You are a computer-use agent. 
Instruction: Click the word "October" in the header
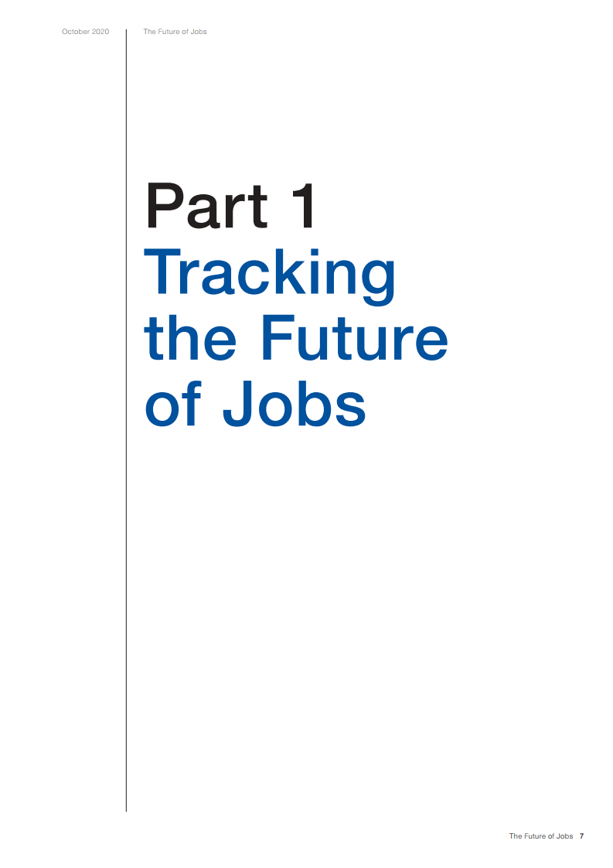tap(76, 32)
